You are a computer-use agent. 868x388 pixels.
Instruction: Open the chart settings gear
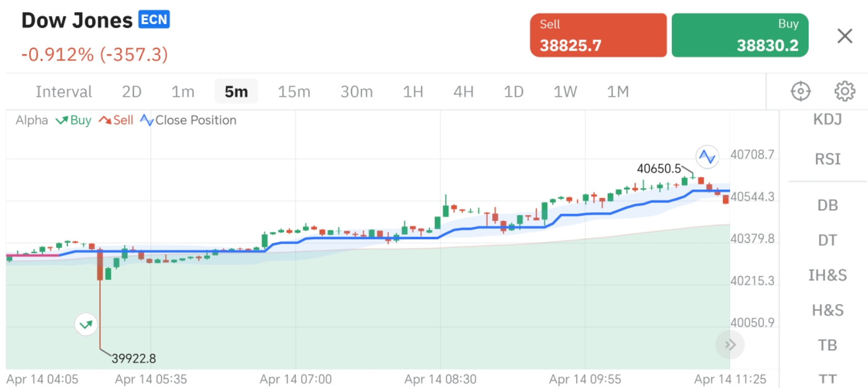[x=844, y=91]
